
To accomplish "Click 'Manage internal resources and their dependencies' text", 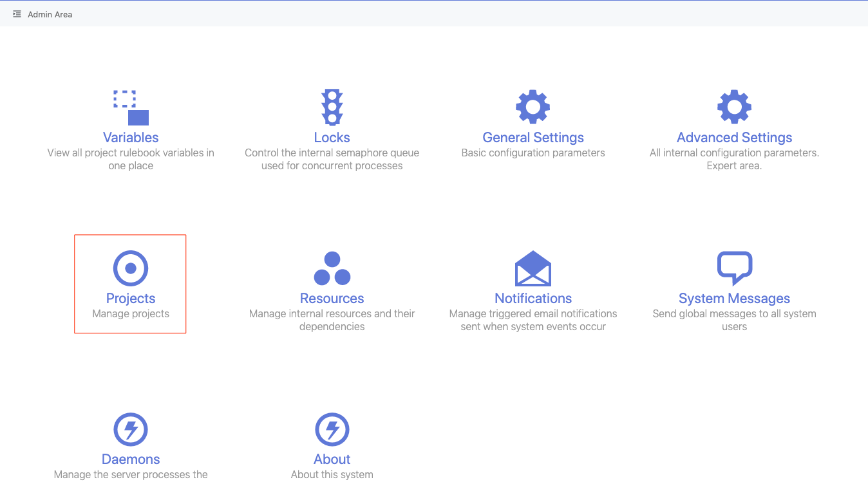I will pos(332,320).
